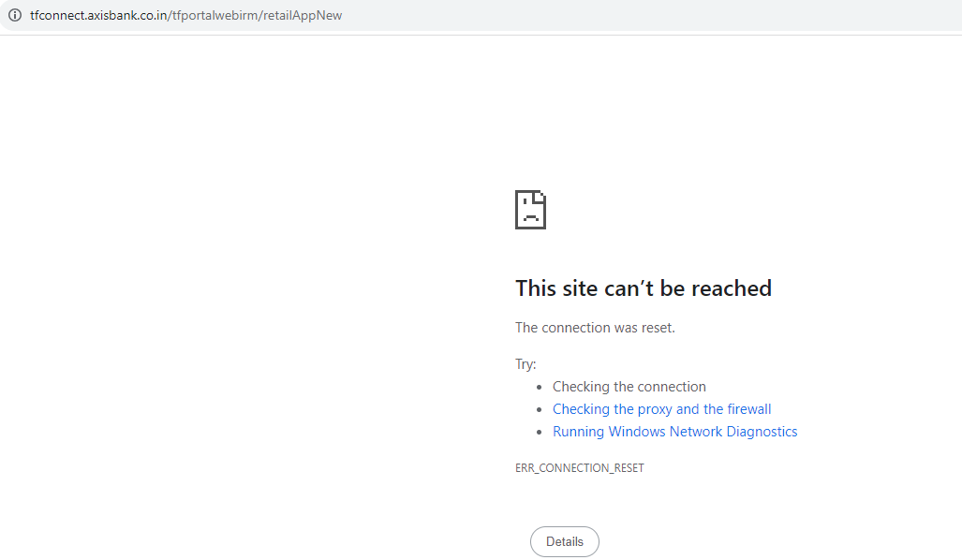This screenshot has height=560, width=962.
Task: Select ERR_CONNECTION_RESET error code text
Action: [580, 468]
